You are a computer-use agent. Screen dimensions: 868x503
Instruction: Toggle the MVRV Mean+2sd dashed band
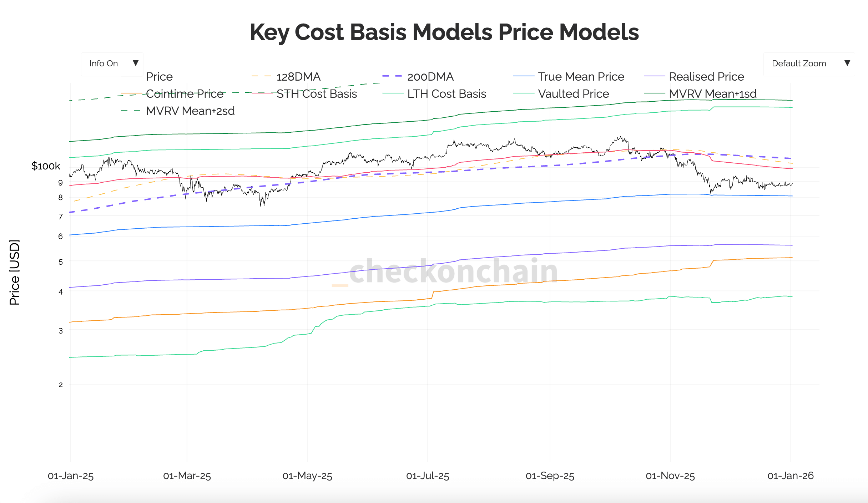pyautogui.click(x=190, y=111)
